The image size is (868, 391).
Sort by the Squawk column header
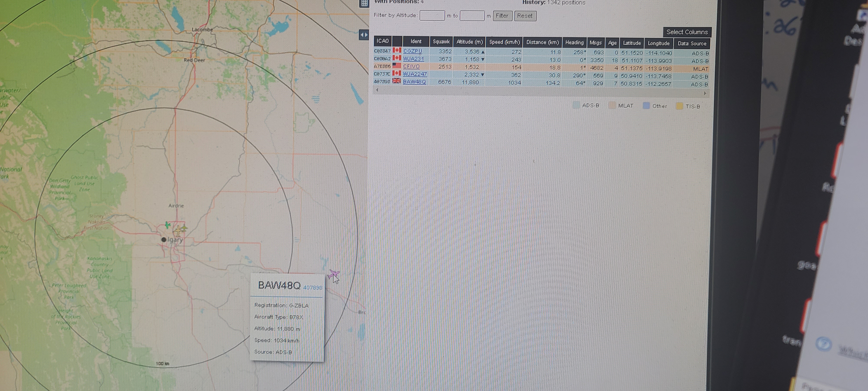click(x=441, y=41)
